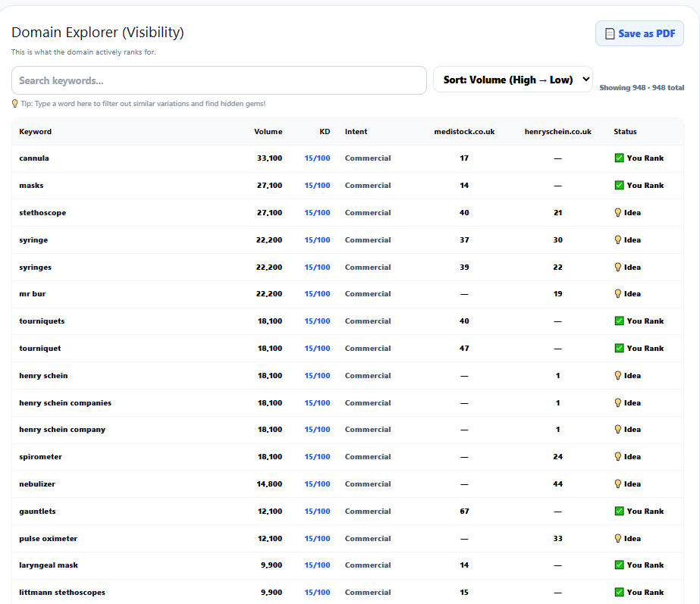Open the Sort: Volume (High → Low) dropdown
Screen dimensions: 700x604
pyautogui.click(x=513, y=80)
